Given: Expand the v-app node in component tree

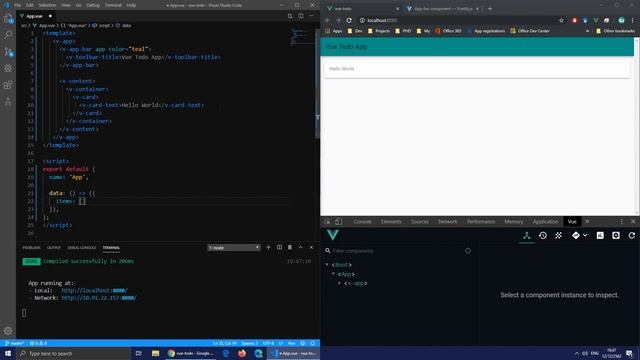Looking at the screenshot, I should click(339, 283).
